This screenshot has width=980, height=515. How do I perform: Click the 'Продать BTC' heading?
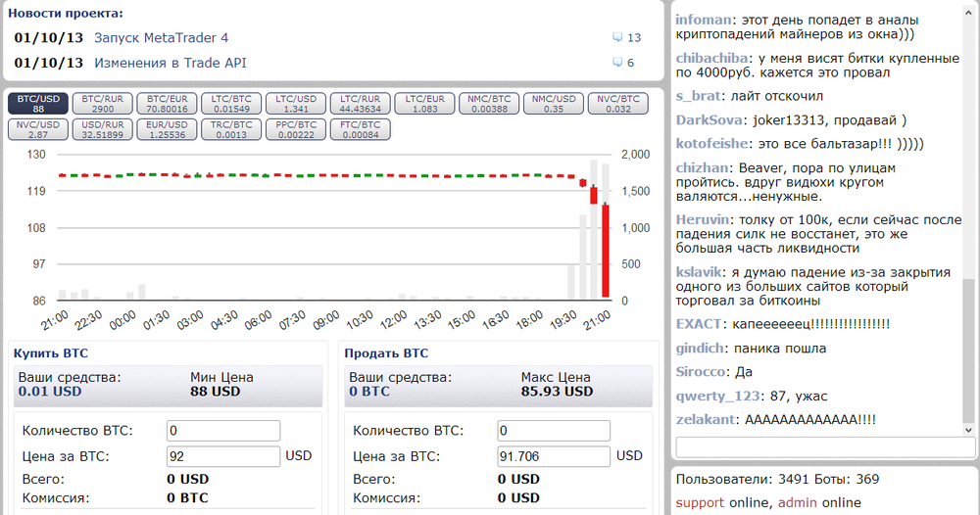(x=386, y=353)
